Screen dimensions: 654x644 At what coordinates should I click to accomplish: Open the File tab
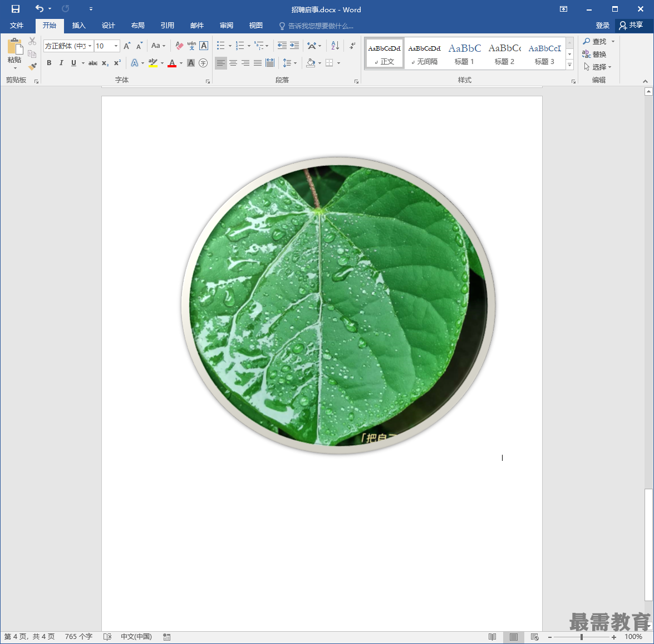(x=17, y=26)
